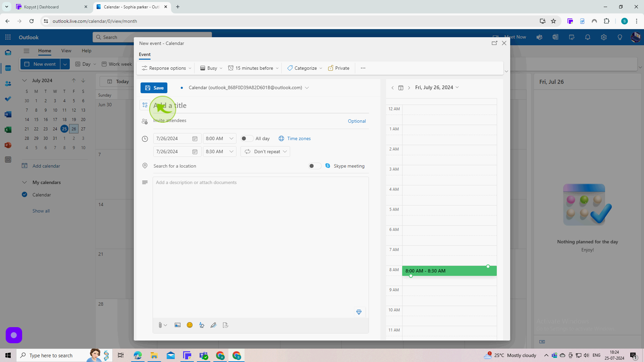Click the Add a title input field

click(261, 106)
